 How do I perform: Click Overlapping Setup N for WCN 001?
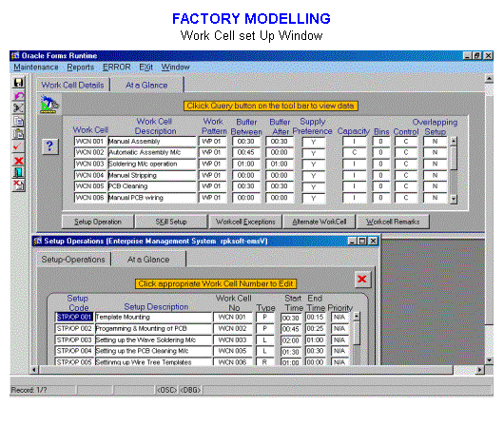click(435, 142)
